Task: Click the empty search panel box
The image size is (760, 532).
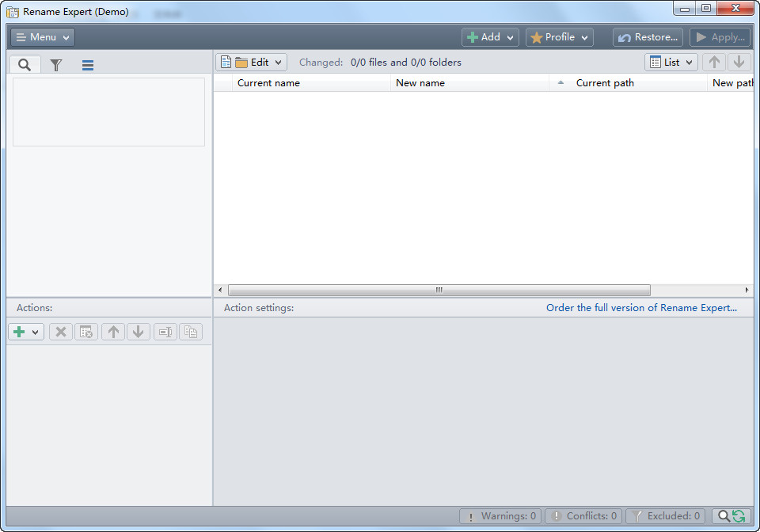Action: pyautogui.click(x=108, y=112)
